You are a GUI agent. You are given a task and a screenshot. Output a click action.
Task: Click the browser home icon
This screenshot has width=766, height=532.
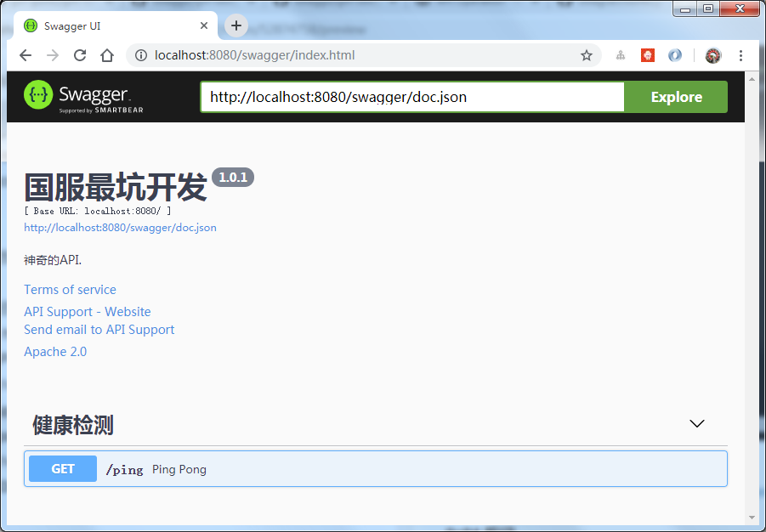click(106, 54)
